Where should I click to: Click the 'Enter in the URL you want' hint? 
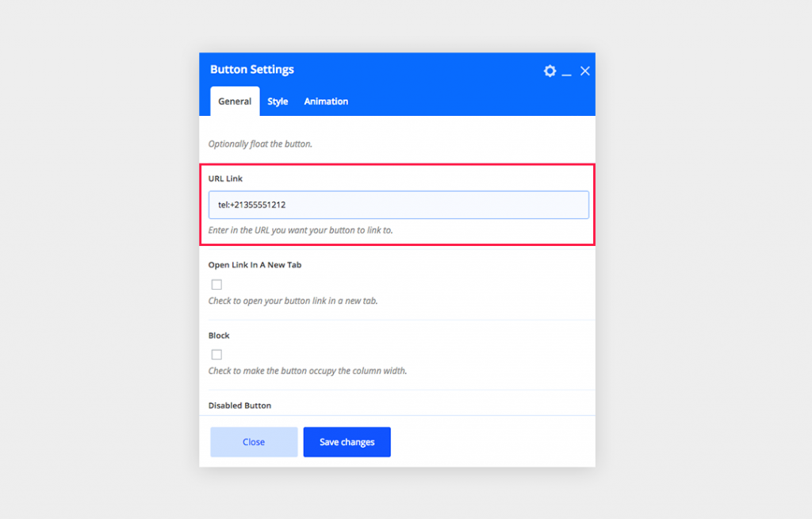pos(301,230)
